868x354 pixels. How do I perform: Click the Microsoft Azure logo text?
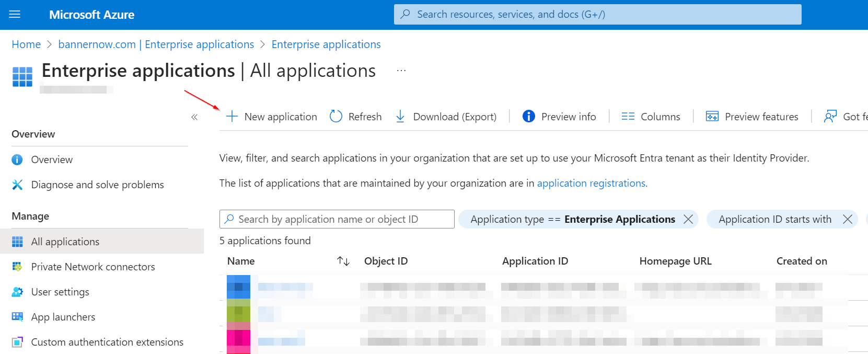point(91,15)
